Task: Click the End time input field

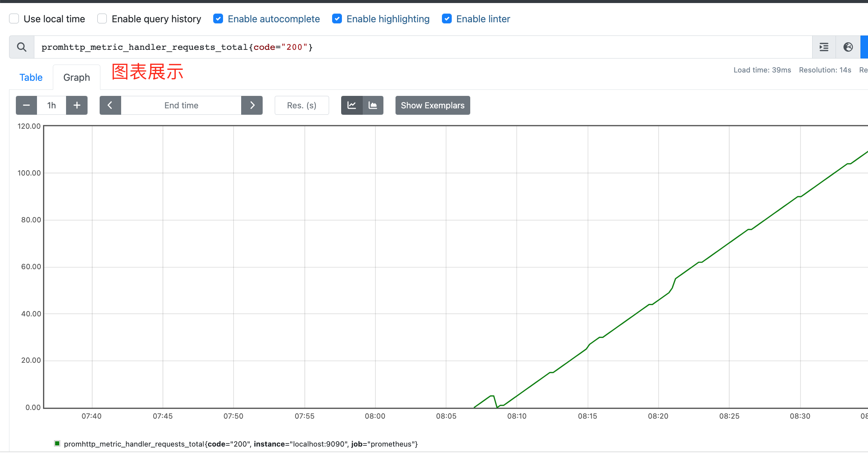Action: 181,105
